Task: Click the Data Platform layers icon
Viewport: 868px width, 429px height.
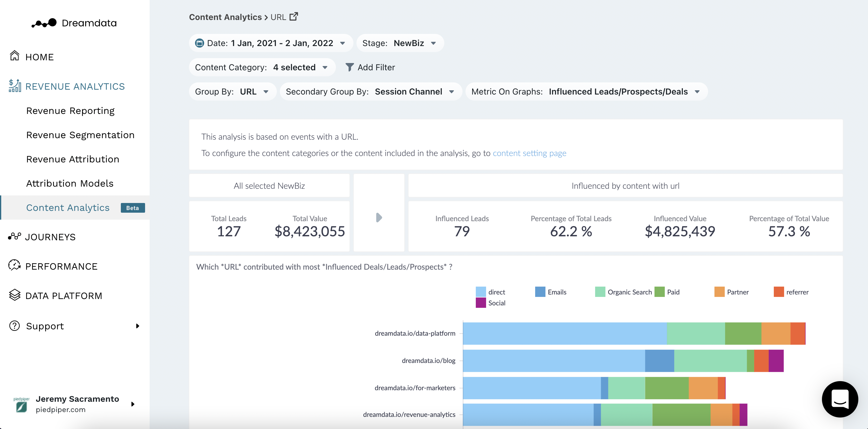Action: 15,295
